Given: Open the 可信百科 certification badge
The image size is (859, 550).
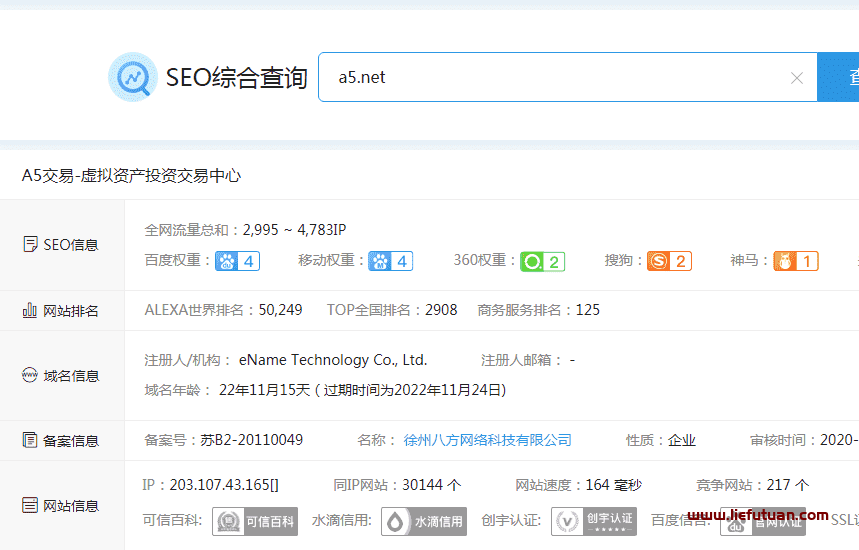Looking at the screenshot, I should (255, 521).
